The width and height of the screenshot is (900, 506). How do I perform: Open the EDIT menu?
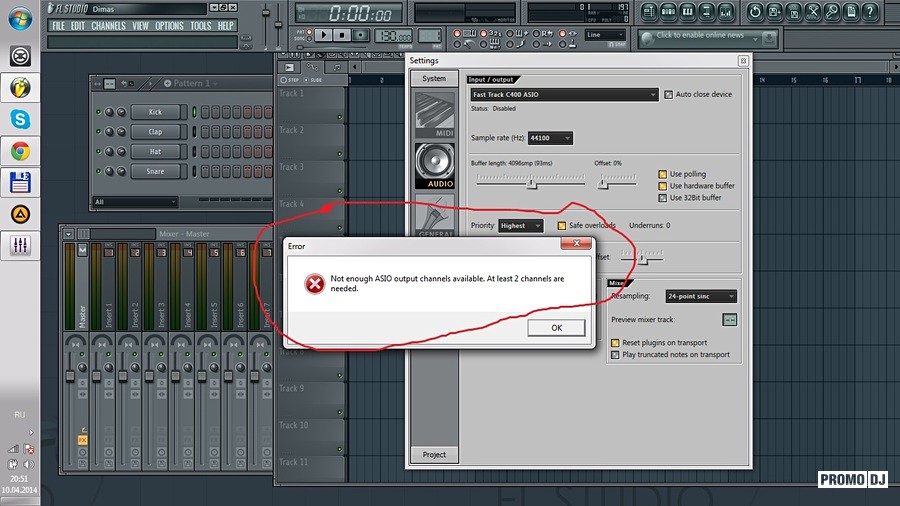click(78, 26)
